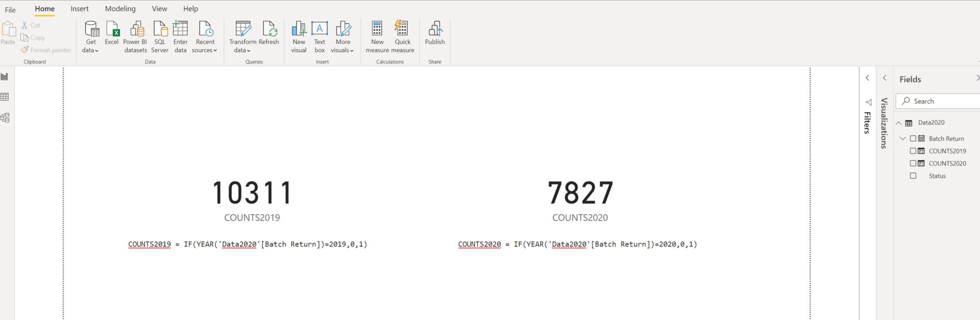Select the COUNTS2019 card visual

(252, 201)
